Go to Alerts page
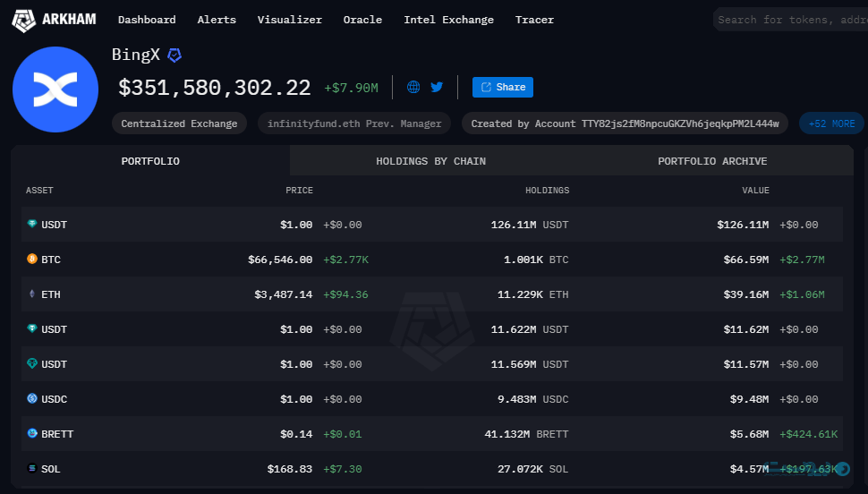 (x=217, y=20)
